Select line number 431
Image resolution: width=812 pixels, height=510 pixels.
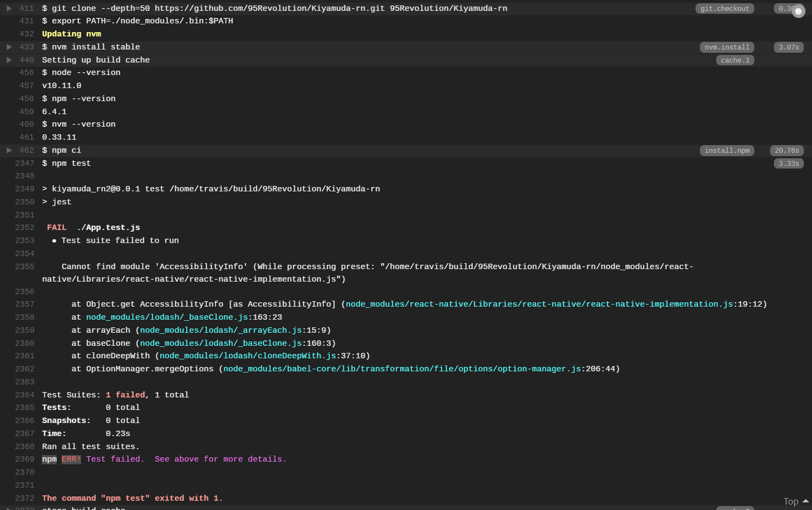point(26,21)
